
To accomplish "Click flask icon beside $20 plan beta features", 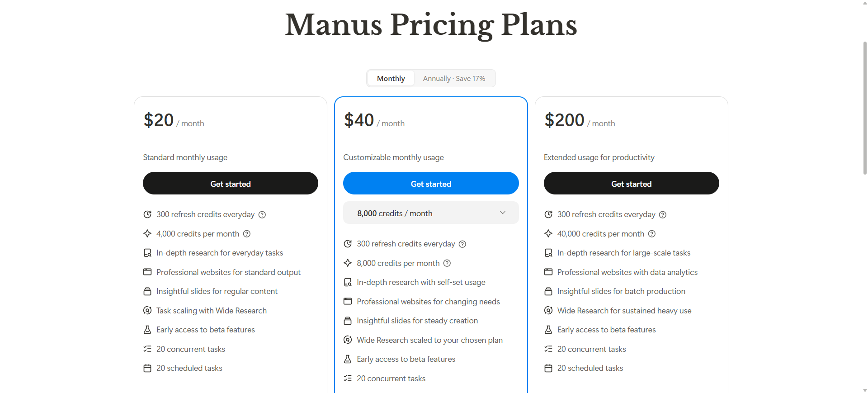I will 147,330.
